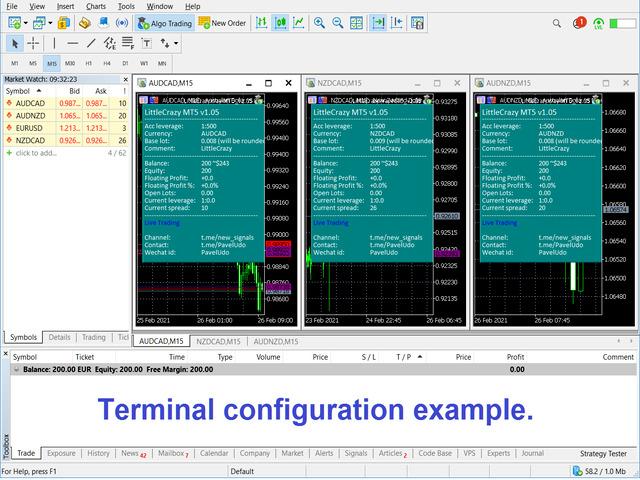Image resolution: width=640 pixels, height=480 pixels.
Task: Select the text label tool
Action: tap(146, 43)
